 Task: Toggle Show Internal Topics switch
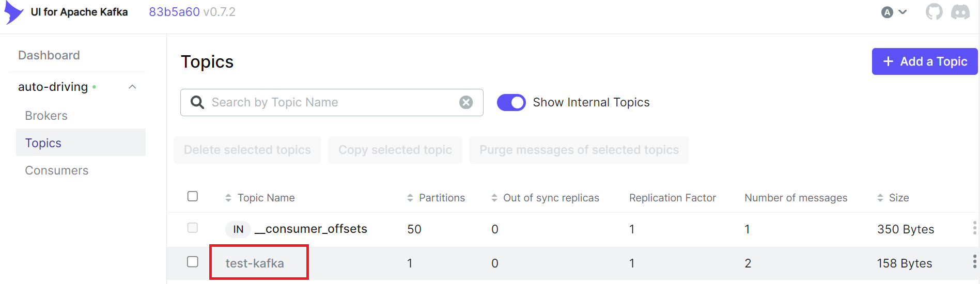click(x=511, y=102)
